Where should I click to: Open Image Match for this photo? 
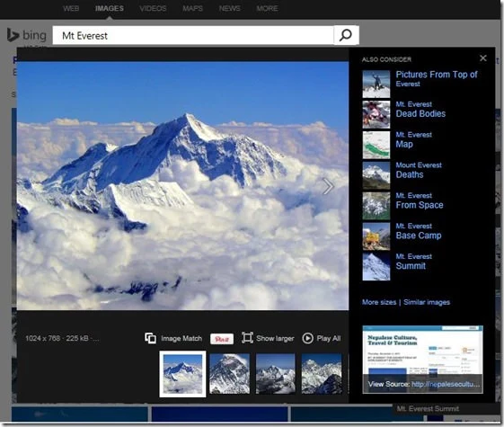pyautogui.click(x=173, y=338)
